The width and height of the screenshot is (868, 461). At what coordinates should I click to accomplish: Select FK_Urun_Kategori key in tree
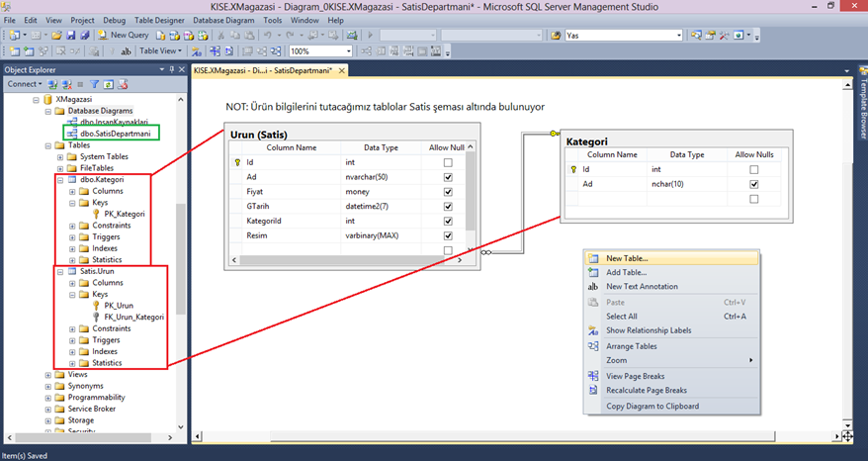pos(134,317)
